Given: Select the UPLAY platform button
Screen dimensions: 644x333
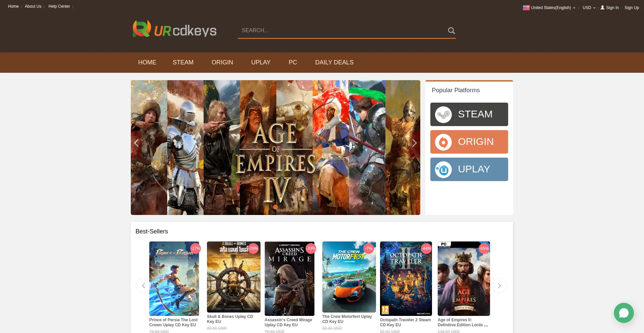Looking at the screenshot, I should click(469, 169).
